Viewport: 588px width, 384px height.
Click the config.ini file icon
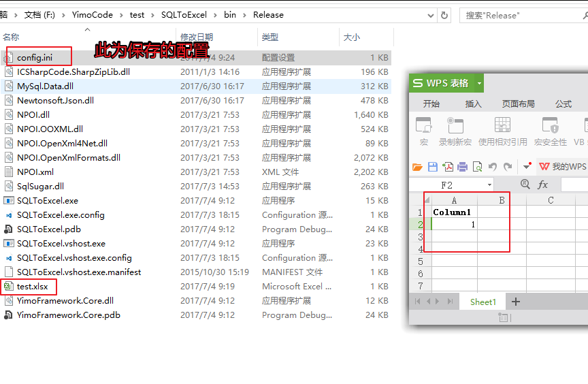pos(8,58)
